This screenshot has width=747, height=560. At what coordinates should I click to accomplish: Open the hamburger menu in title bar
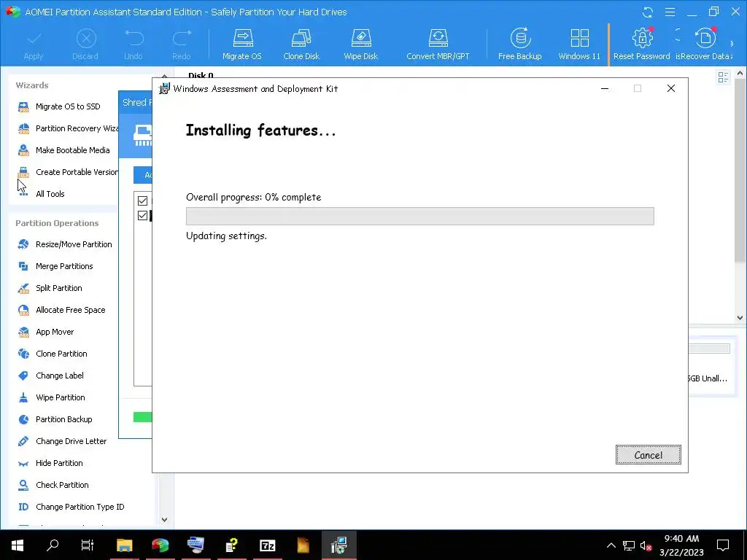(x=670, y=12)
